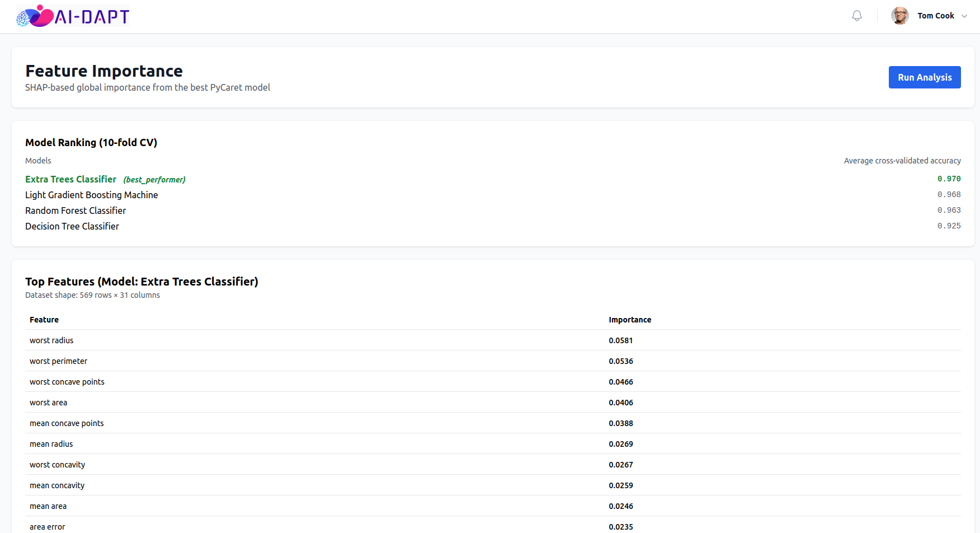Select the Feature Importance heading

click(x=104, y=71)
